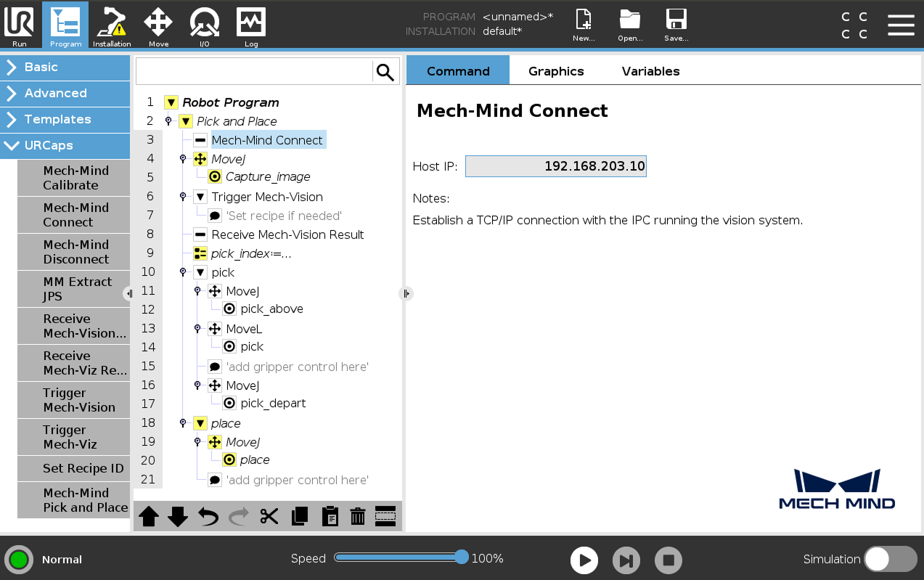Click the program search magnifier
This screenshot has width=924, height=580.
(x=385, y=70)
